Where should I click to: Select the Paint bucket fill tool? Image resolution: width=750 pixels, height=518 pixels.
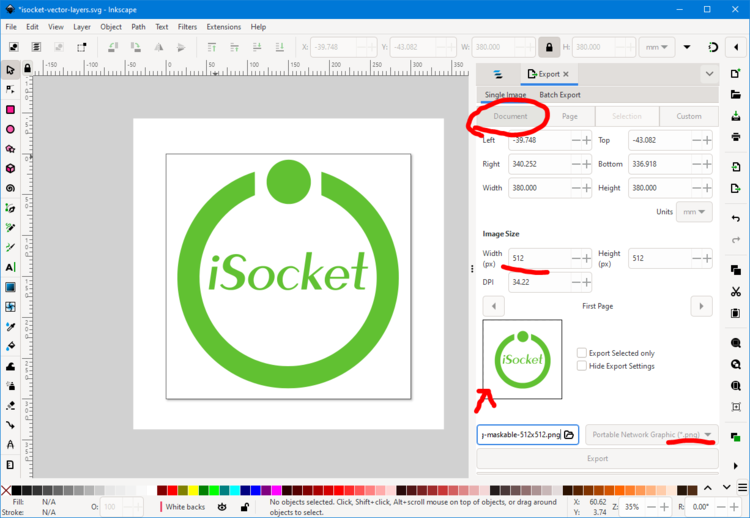[x=10, y=346]
